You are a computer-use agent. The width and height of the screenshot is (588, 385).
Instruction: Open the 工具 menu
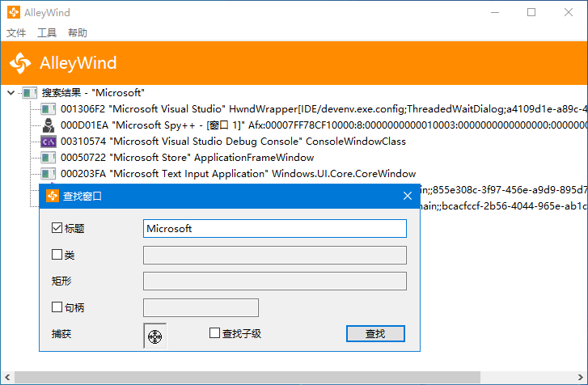[x=47, y=33]
